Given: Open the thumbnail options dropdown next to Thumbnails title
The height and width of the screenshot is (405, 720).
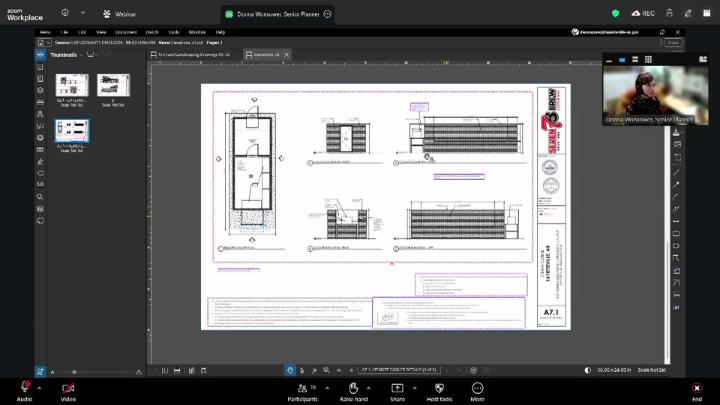Looking at the screenshot, I should (92, 55).
